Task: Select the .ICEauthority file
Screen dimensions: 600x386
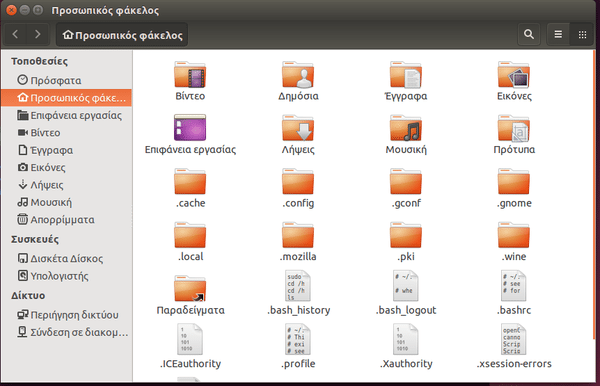Action: 190,339
